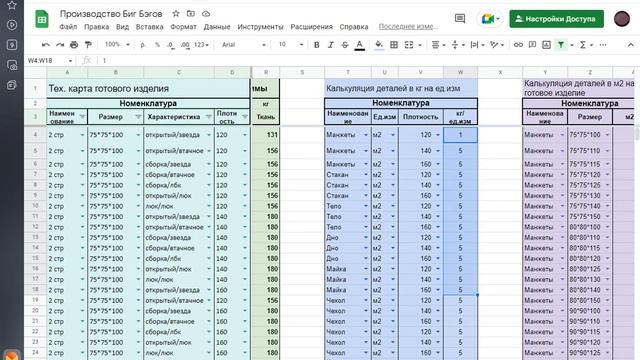Open vertical align options
The height and width of the screenshot is (360, 640).
tap(458, 45)
